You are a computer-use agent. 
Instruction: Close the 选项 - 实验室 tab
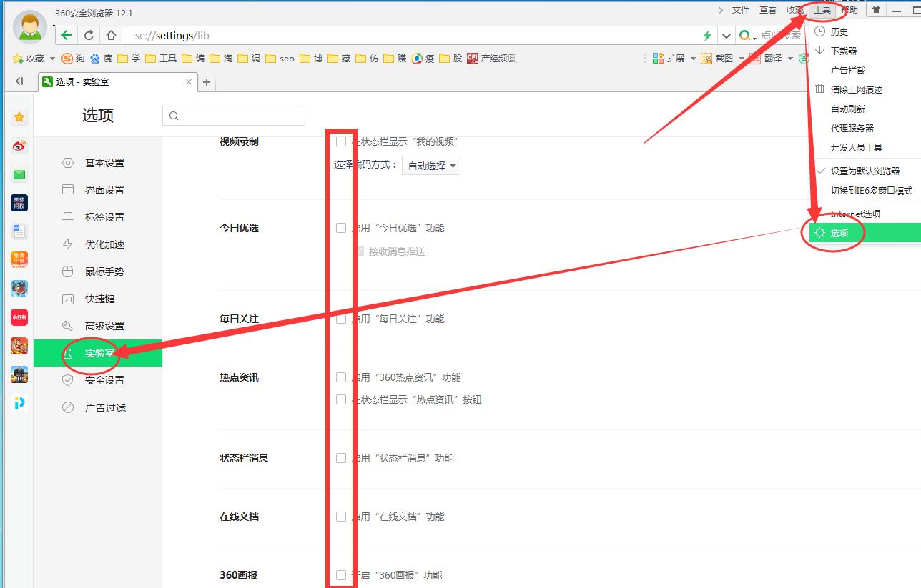tap(189, 81)
